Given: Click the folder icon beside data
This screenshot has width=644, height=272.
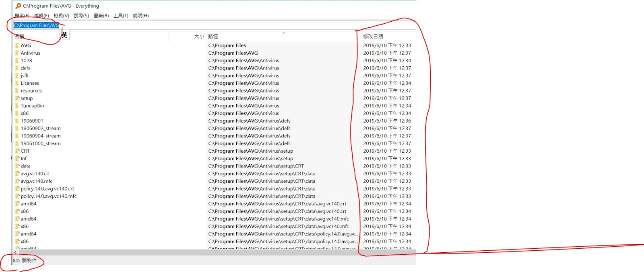Looking at the screenshot, I should [x=17, y=166].
